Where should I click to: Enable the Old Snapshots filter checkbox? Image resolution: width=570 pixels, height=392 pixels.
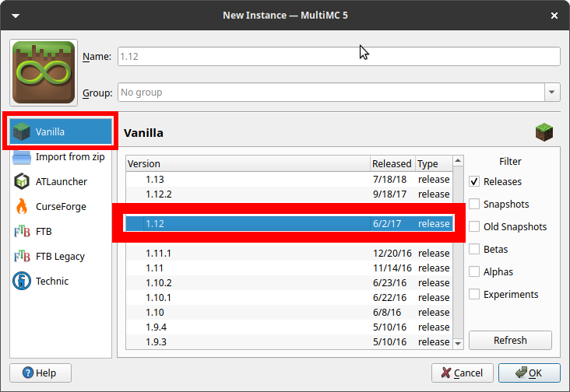(474, 226)
